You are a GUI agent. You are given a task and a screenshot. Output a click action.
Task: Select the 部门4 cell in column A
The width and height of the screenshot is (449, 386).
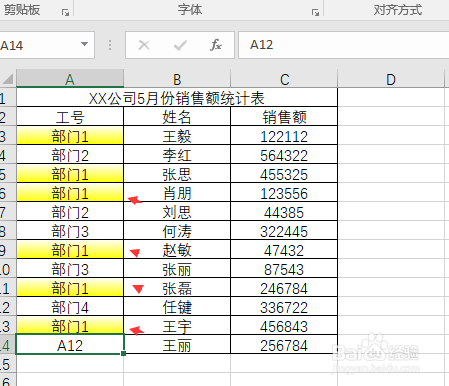click(70, 307)
